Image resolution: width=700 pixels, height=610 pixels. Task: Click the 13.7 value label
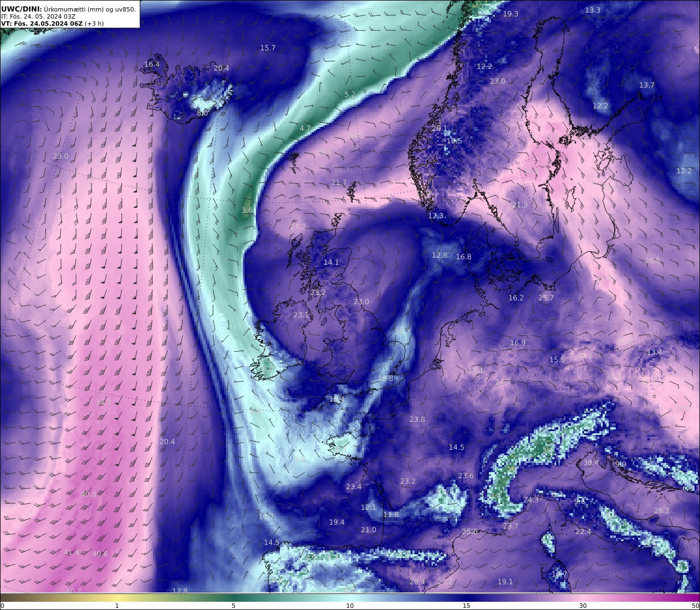coord(647,85)
